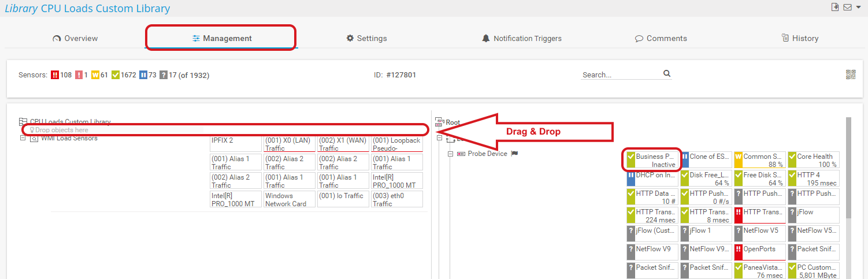Click the red down-status sensor count icon
868x279 pixels.
point(55,75)
